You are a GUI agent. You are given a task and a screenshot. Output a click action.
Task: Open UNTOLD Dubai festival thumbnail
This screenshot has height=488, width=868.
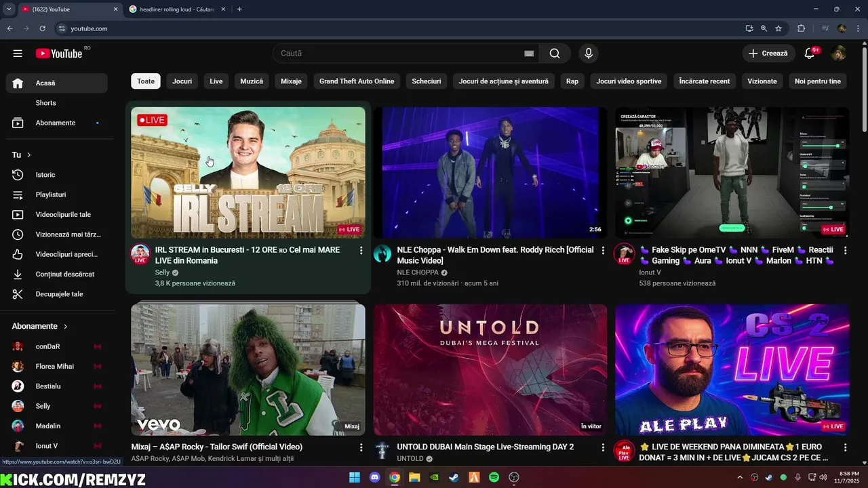[x=490, y=369]
